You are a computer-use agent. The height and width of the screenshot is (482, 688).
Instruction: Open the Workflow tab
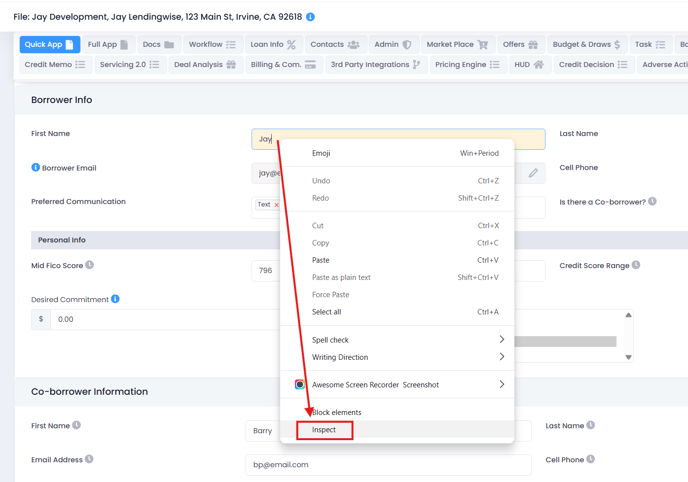pyautogui.click(x=212, y=44)
